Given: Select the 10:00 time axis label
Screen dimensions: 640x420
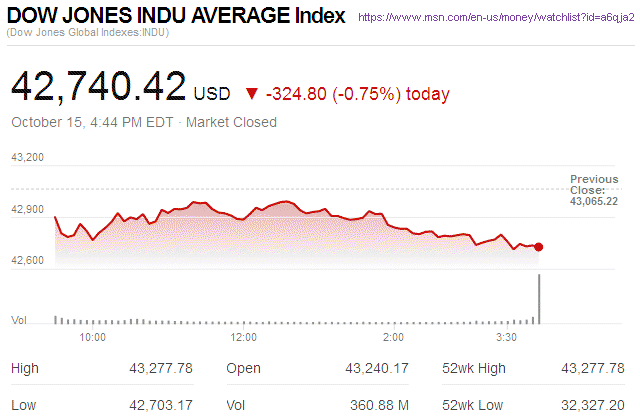Looking at the screenshot, I should tap(93, 337).
